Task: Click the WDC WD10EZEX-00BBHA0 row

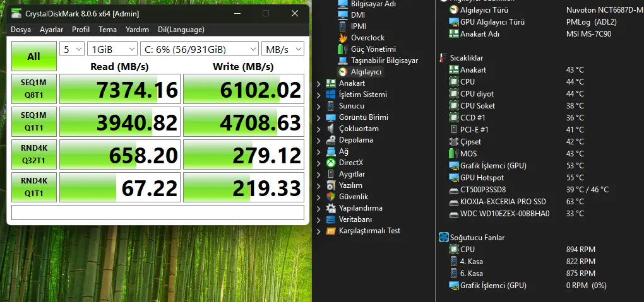Action: coord(516,214)
